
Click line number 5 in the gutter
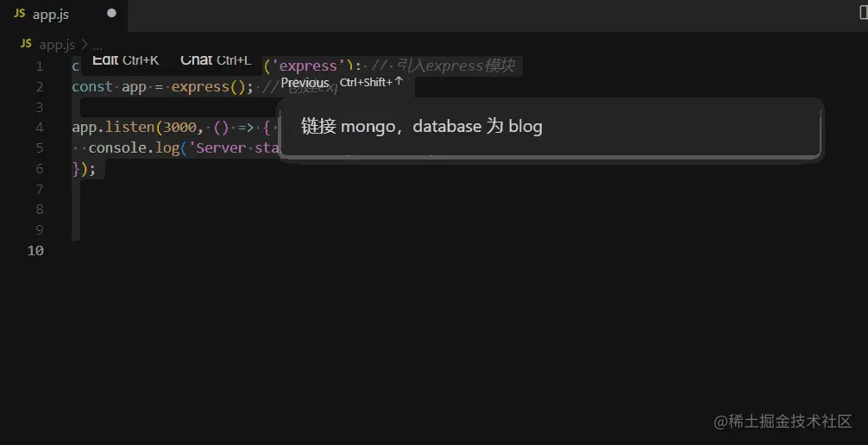[x=40, y=148]
